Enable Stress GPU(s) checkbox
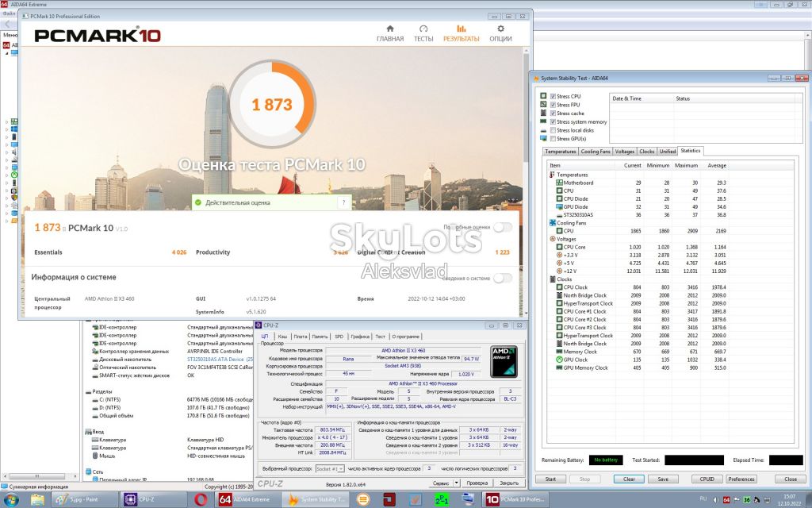This screenshot has height=508, width=812. 553,138
